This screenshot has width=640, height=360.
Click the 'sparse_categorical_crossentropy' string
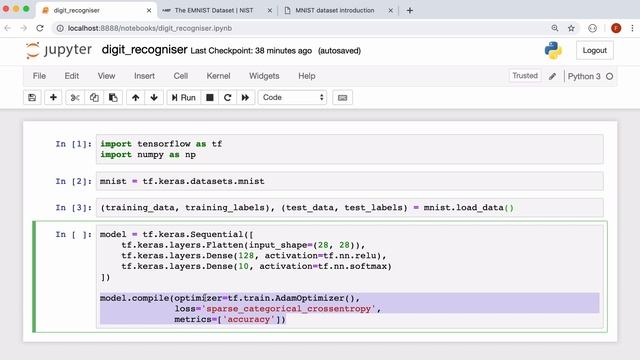click(x=289, y=309)
